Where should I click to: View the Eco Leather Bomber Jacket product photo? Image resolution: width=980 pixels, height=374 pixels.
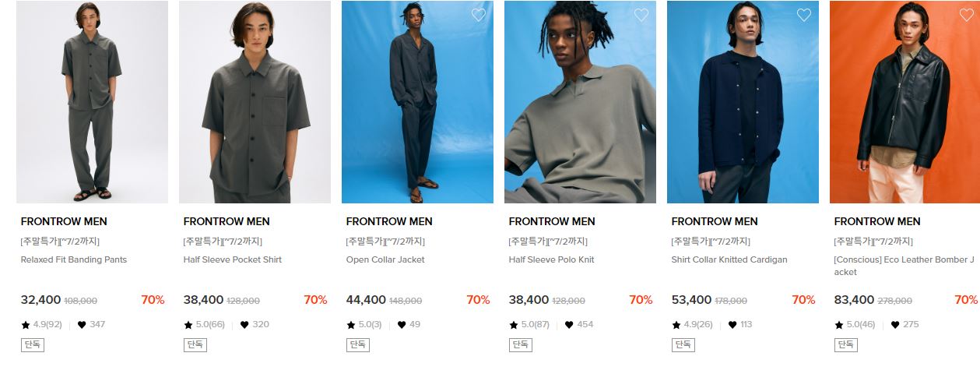[905, 102]
